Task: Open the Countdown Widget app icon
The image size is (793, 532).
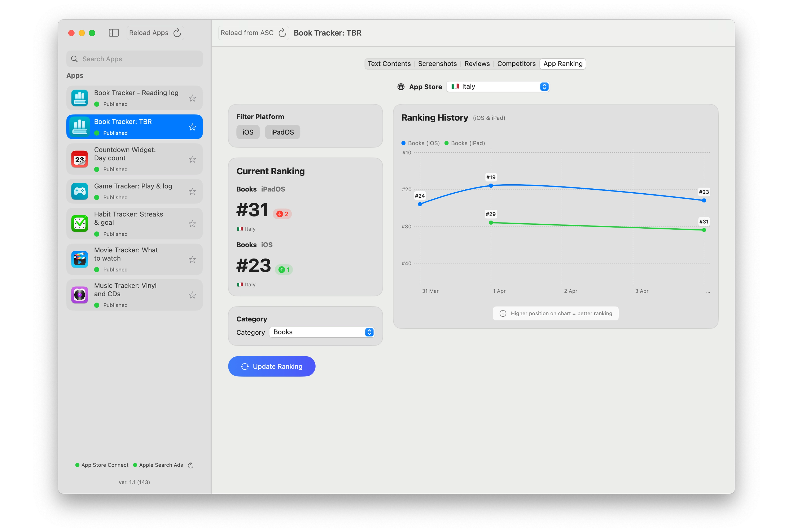Action: click(x=80, y=159)
